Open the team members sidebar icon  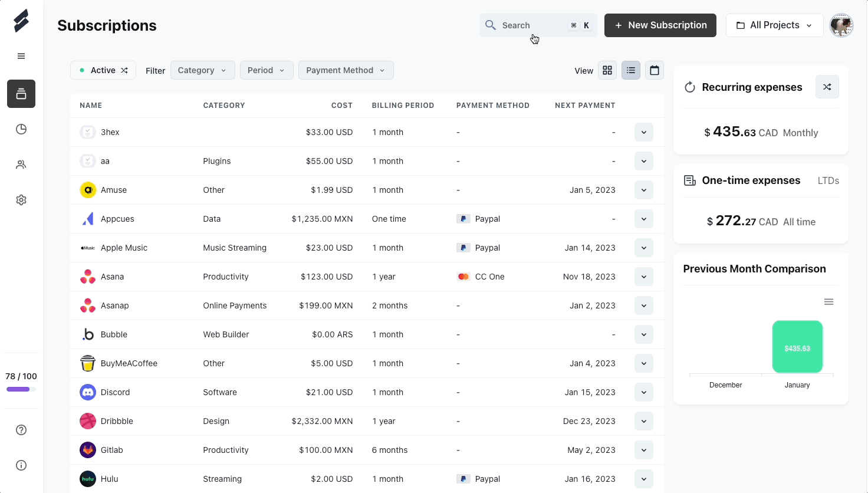[x=21, y=165]
